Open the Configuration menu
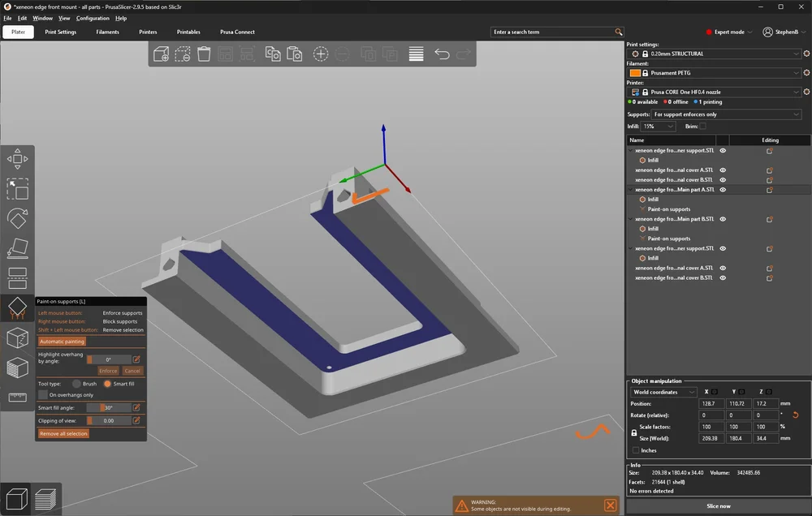The height and width of the screenshot is (516, 812). 93,18
